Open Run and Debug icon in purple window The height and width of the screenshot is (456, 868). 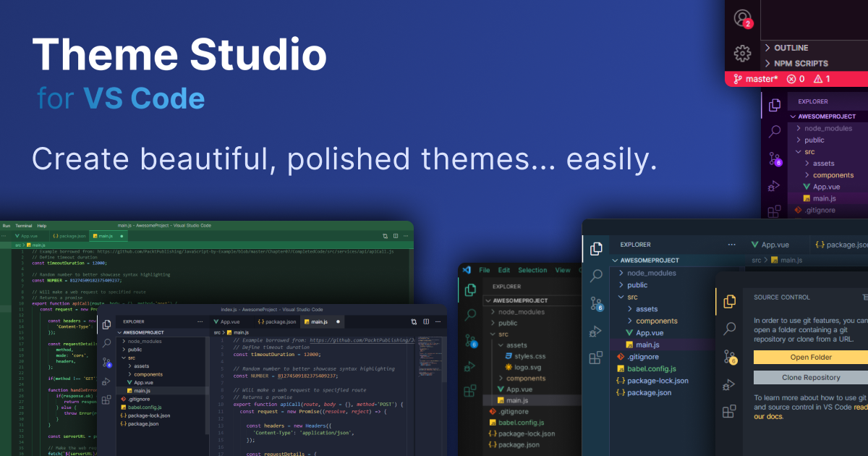[x=775, y=186]
